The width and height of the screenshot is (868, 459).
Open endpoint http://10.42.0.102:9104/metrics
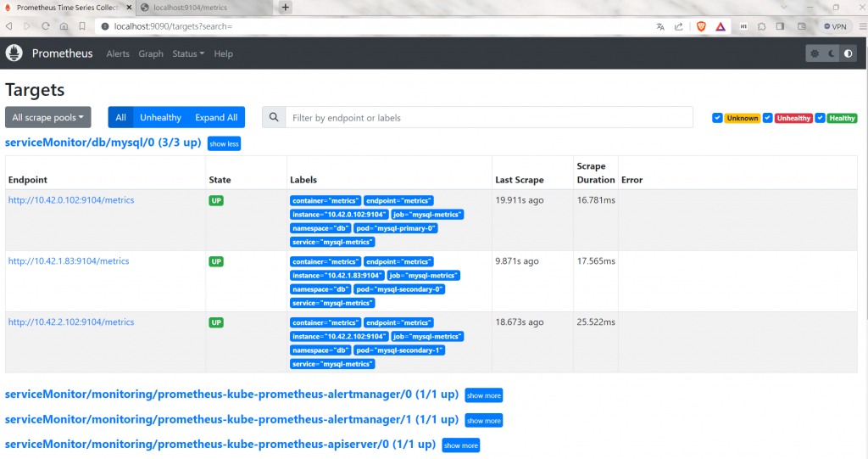[x=71, y=200]
